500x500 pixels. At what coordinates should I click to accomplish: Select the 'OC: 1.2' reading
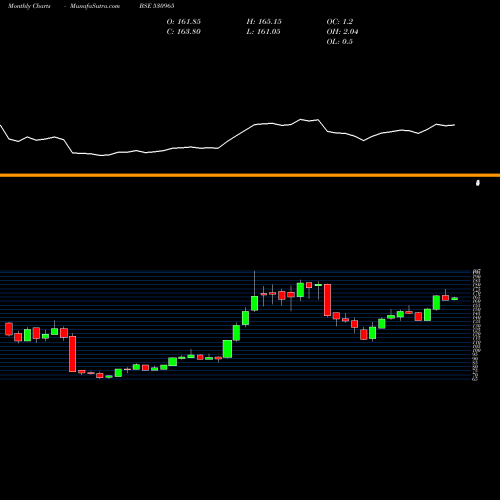[340, 22]
